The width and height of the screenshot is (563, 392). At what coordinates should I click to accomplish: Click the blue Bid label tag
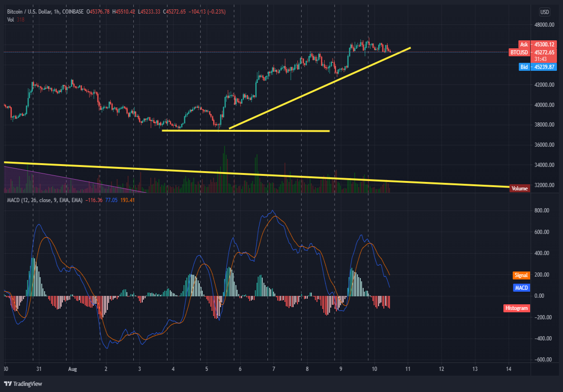(x=525, y=67)
